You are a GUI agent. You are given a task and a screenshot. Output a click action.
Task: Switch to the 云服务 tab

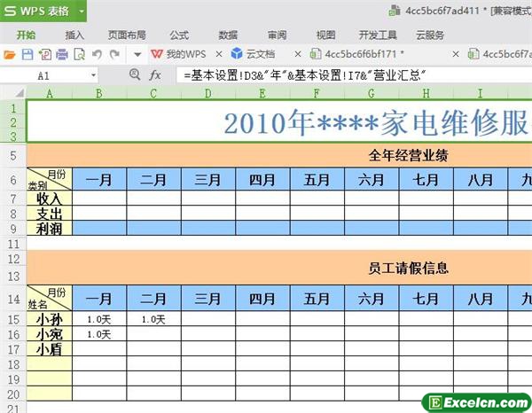point(430,35)
